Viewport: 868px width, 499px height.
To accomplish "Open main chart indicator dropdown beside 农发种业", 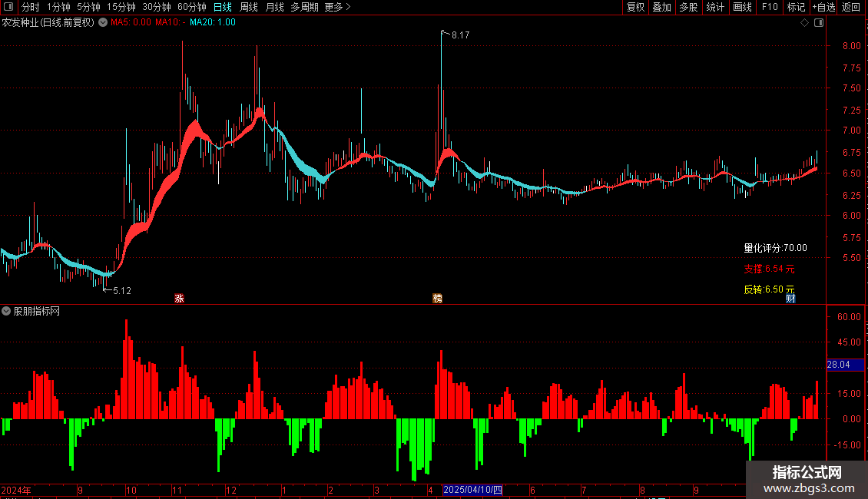I will 103,22.
